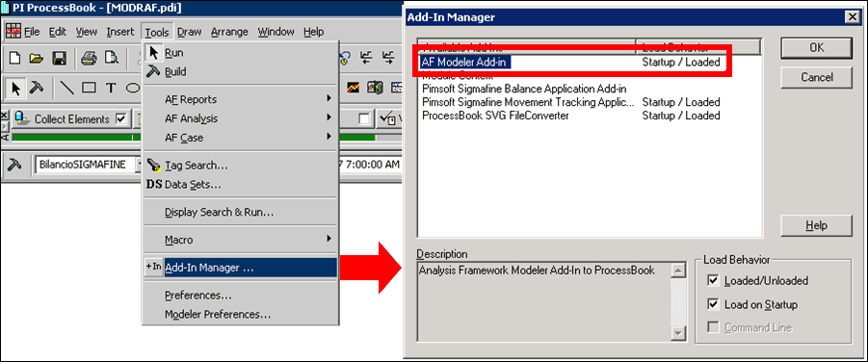Open the Draw menu
Image resolution: width=868 pixels, height=362 pixels.
[190, 32]
